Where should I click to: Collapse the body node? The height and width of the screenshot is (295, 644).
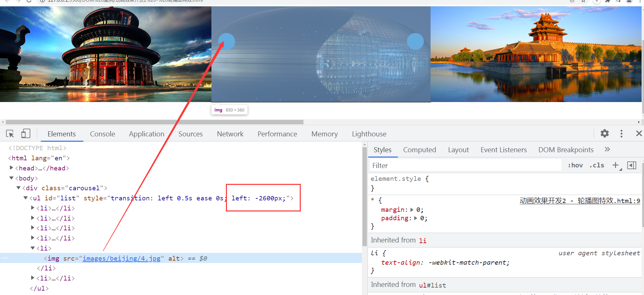pyautogui.click(x=11, y=178)
